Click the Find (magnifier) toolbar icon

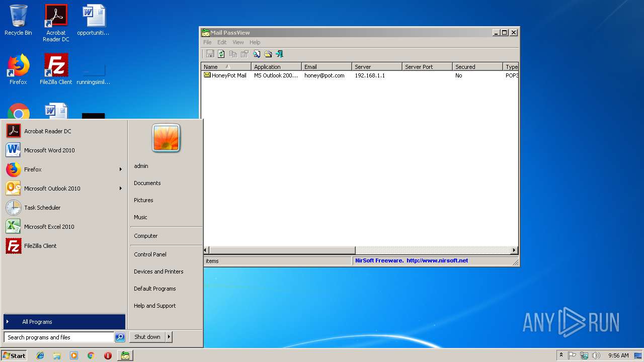(257, 54)
